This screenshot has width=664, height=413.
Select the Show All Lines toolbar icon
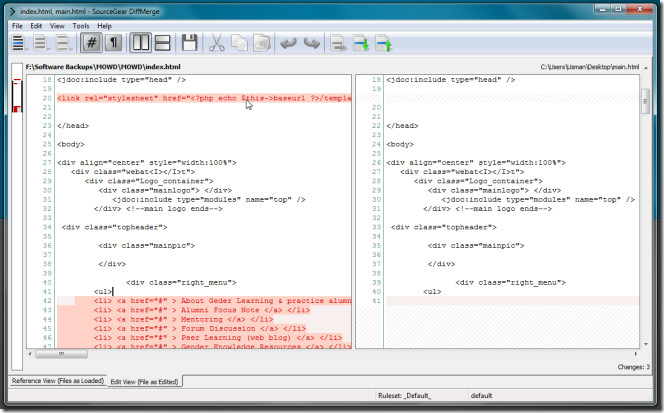pos(18,43)
